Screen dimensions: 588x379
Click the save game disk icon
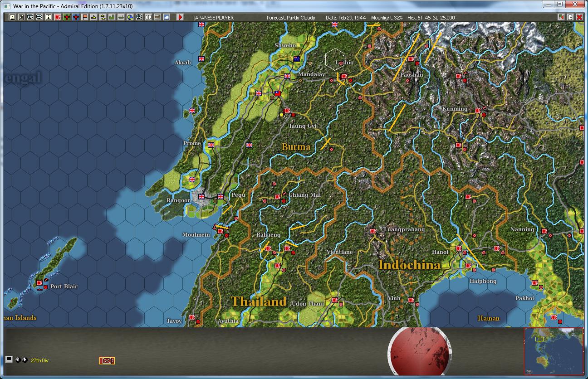click(12, 17)
